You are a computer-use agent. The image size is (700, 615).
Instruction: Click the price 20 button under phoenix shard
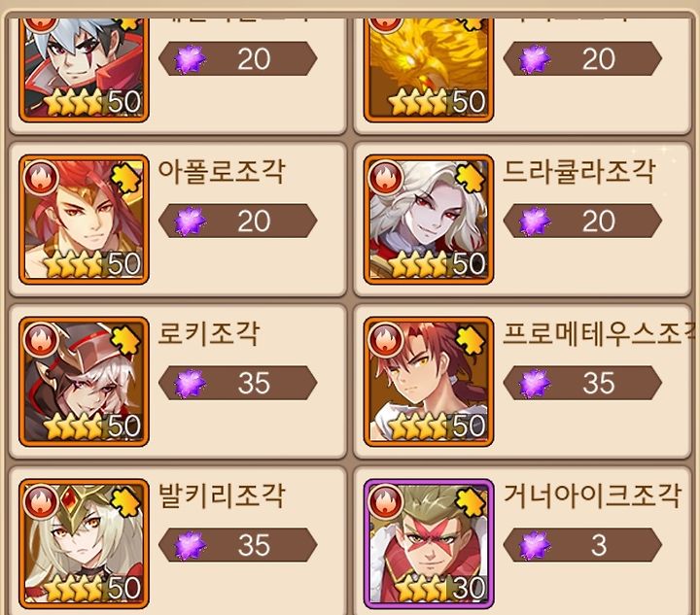click(582, 58)
